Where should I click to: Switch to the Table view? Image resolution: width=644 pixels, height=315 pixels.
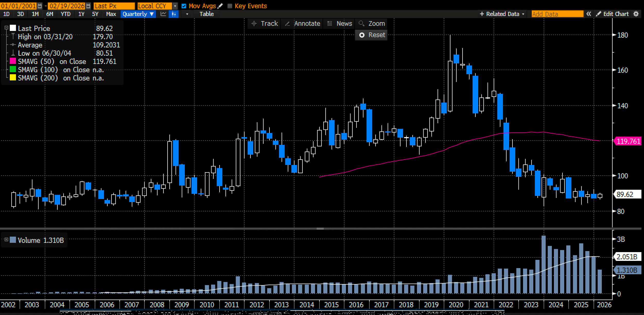click(x=206, y=14)
